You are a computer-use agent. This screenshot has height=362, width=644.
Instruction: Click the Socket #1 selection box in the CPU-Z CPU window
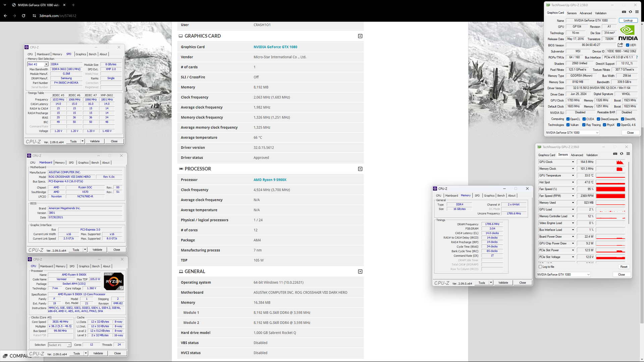tap(59, 345)
